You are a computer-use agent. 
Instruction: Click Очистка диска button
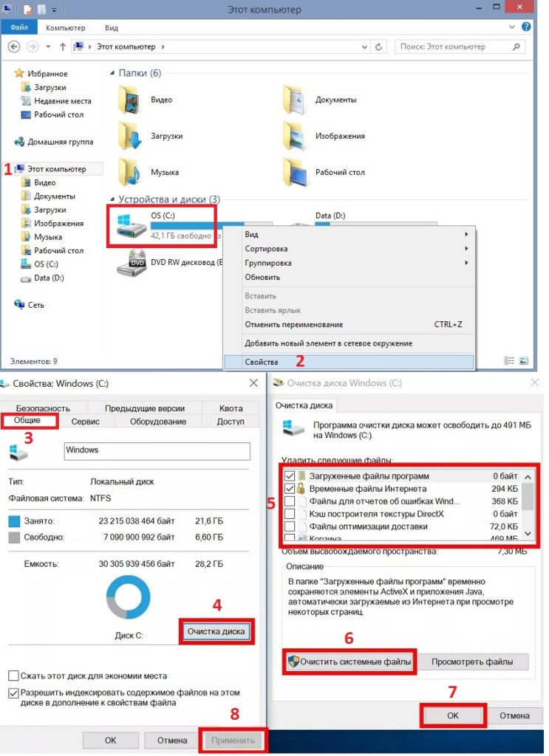216,631
